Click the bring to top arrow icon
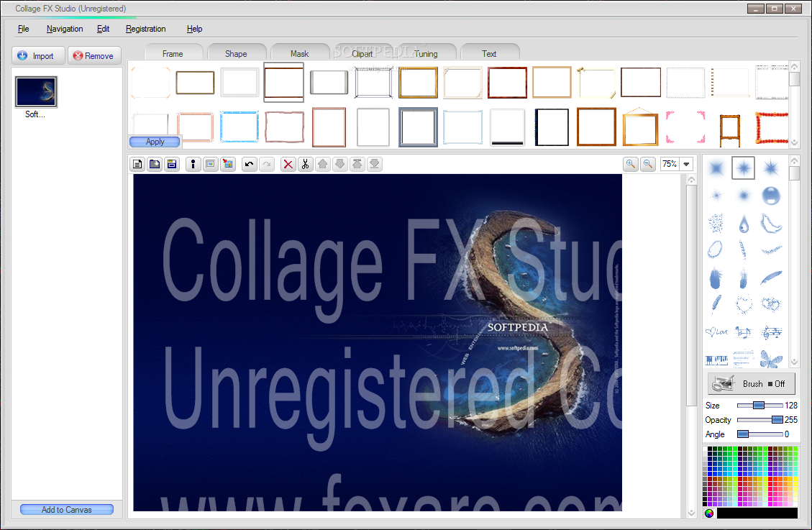 click(357, 164)
